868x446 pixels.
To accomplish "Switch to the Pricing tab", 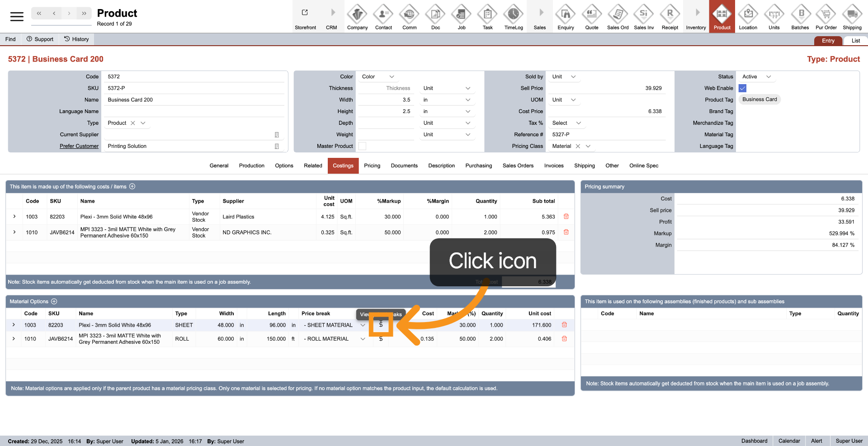I will click(372, 166).
